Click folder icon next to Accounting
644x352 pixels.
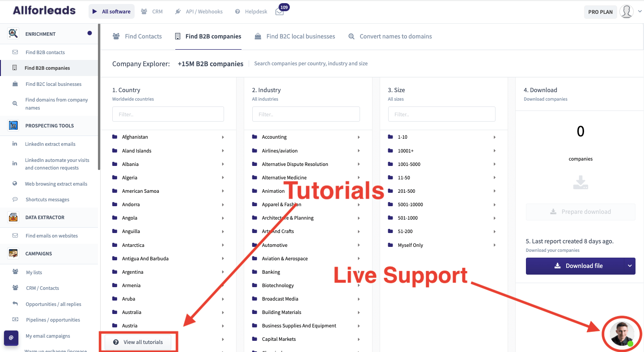[x=254, y=137]
